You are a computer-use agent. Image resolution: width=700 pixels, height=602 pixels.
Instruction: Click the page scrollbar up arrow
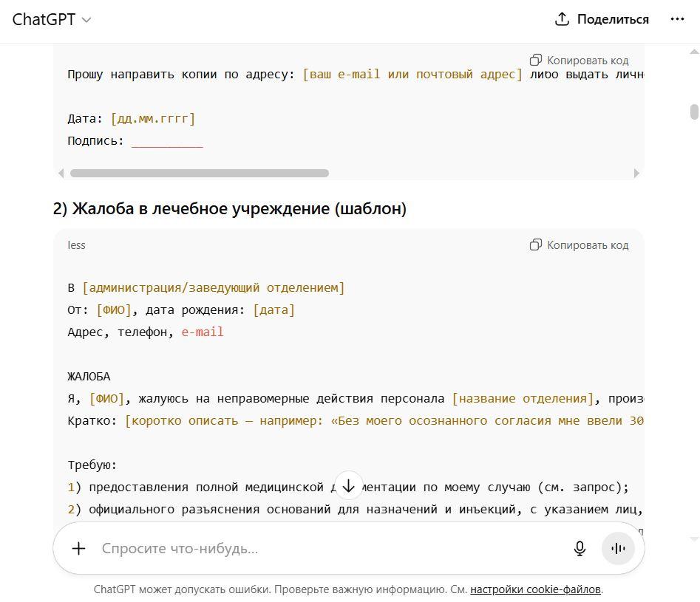pyautogui.click(x=694, y=52)
